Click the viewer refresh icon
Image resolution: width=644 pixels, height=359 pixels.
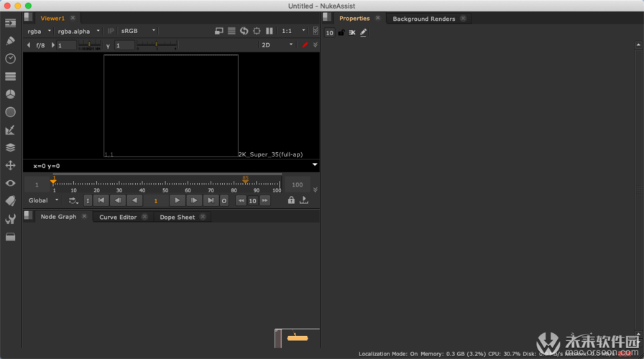[244, 31]
